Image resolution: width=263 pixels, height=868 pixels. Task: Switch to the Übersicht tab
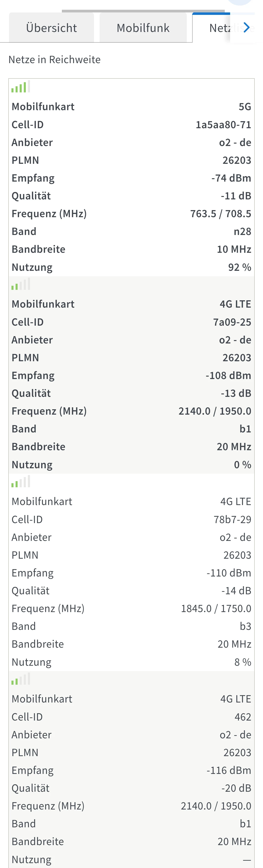51,28
